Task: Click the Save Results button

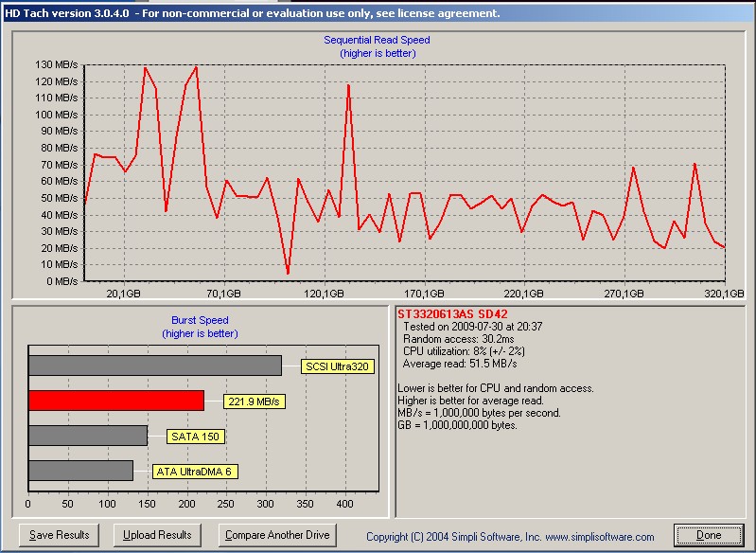Action: point(60,535)
